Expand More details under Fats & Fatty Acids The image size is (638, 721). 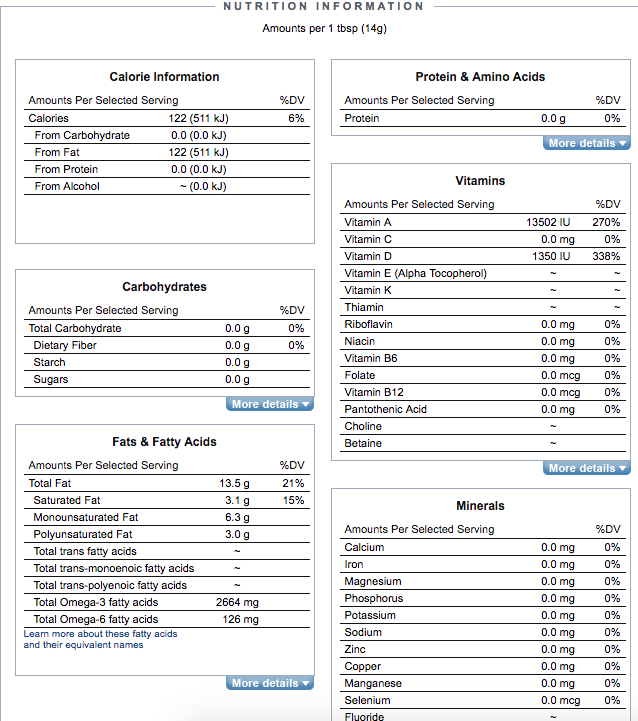pyautogui.click(x=270, y=684)
